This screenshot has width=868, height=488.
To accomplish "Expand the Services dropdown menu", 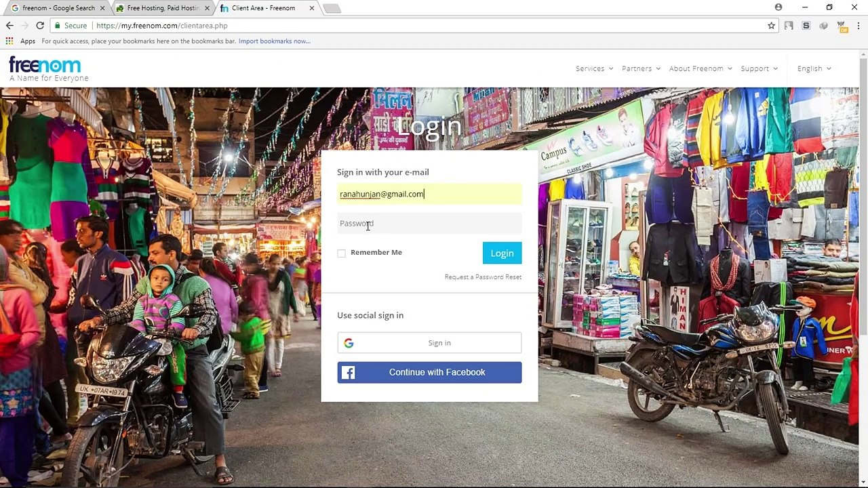I will 594,68.
